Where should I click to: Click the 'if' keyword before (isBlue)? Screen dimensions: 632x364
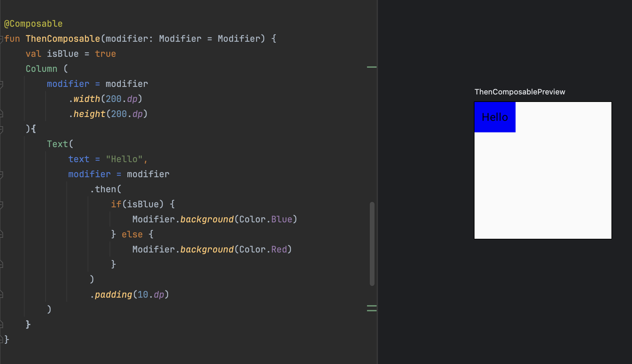(x=116, y=204)
